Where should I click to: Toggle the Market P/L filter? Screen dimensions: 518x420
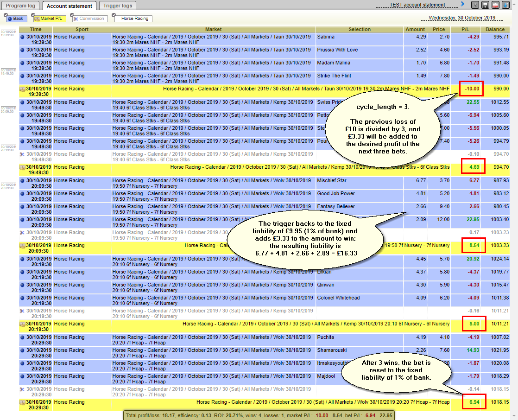tap(50, 19)
